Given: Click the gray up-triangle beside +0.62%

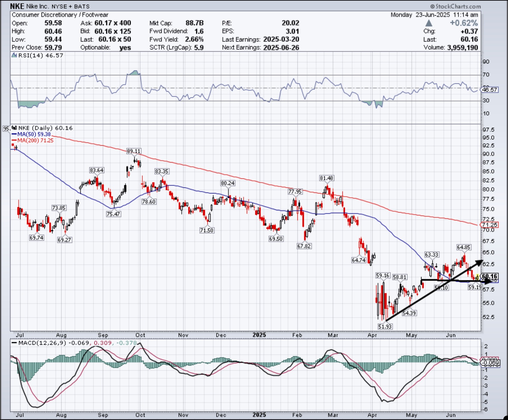Looking at the screenshot, I should [x=429, y=23].
